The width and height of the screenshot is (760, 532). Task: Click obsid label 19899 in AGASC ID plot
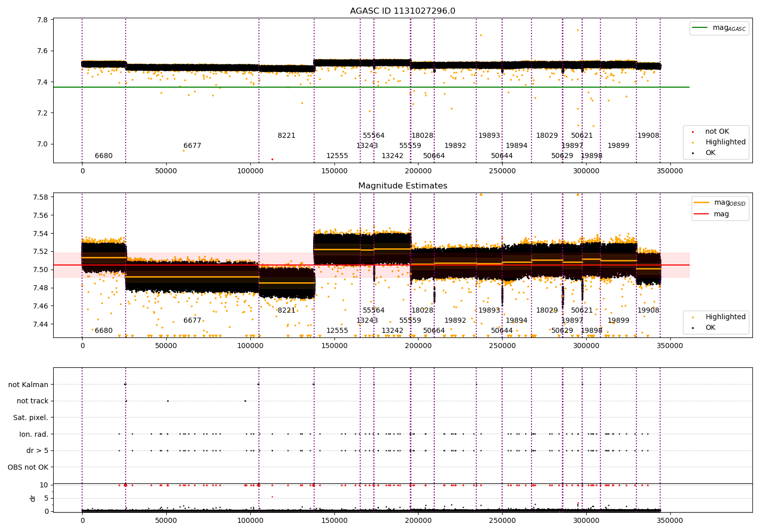pos(618,146)
